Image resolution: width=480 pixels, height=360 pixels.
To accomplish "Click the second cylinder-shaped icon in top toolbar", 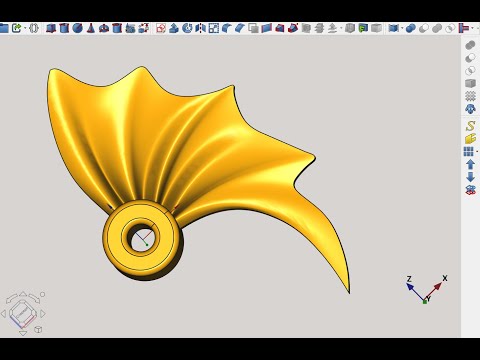I will tap(117, 28).
